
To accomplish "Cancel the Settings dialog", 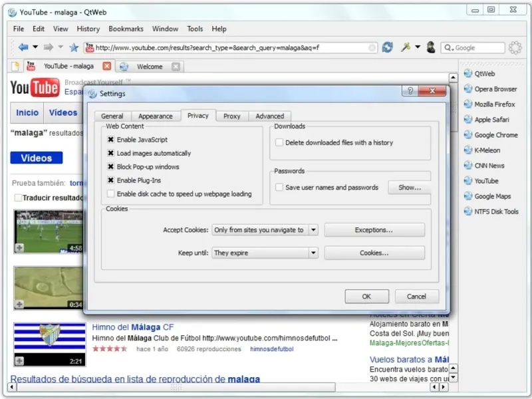I will coord(417,296).
